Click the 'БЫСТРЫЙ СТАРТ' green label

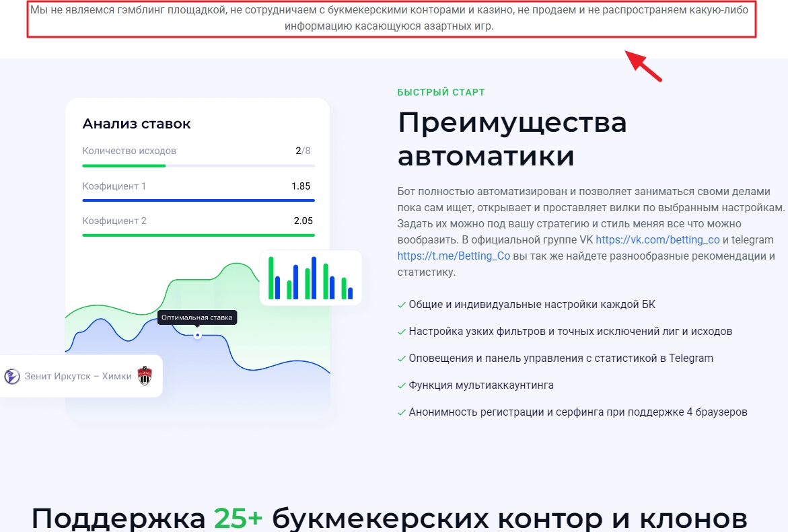441,92
